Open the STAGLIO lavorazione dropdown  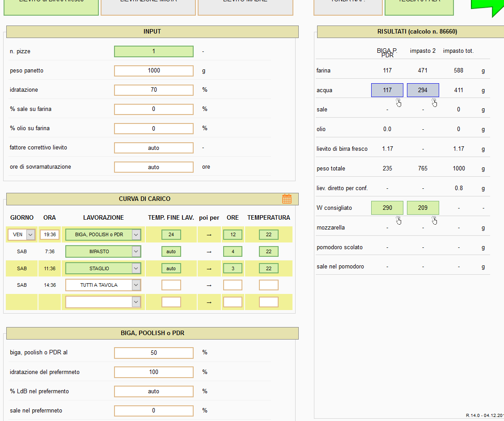click(x=103, y=268)
